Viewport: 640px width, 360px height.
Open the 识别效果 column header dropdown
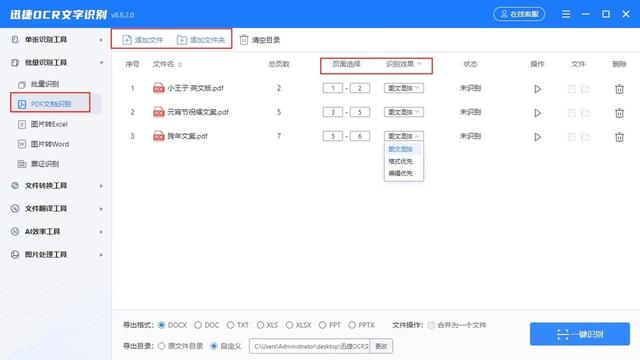419,64
